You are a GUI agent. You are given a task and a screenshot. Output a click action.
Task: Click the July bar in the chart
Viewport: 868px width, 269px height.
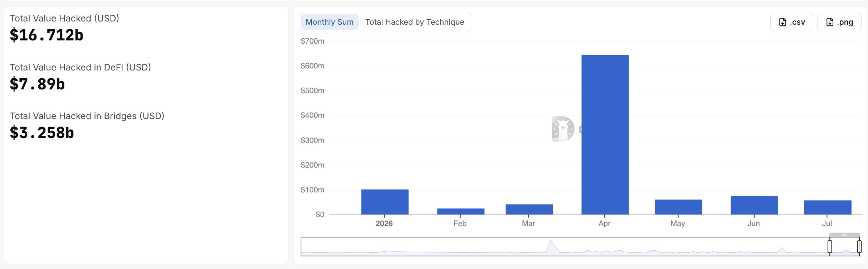click(828, 207)
